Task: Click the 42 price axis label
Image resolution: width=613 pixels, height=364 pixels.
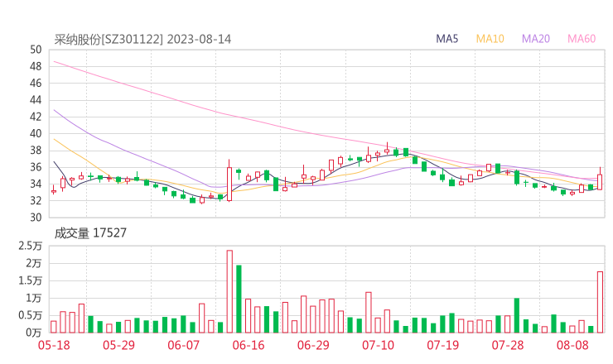Action: pos(36,117)
